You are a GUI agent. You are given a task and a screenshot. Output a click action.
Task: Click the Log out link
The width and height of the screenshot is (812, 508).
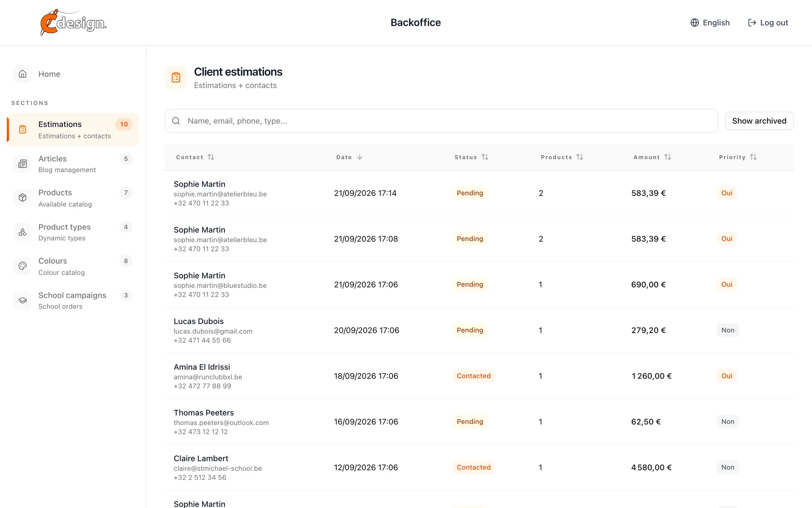(768, 22)
